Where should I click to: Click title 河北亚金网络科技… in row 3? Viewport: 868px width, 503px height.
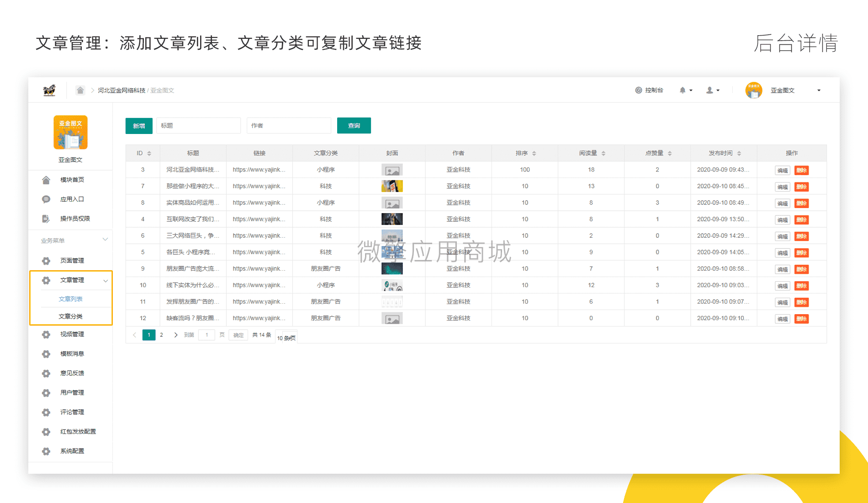193,170
